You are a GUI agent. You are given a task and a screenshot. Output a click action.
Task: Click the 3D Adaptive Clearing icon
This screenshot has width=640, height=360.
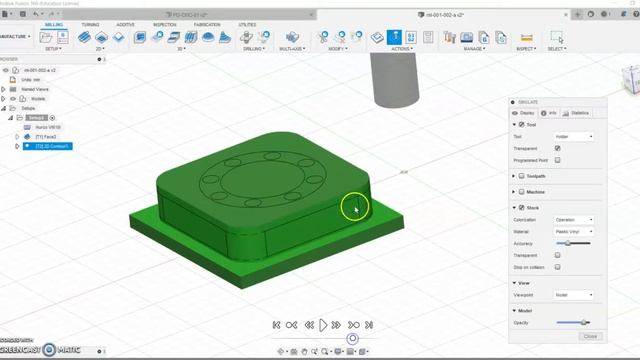click(140, 38)
